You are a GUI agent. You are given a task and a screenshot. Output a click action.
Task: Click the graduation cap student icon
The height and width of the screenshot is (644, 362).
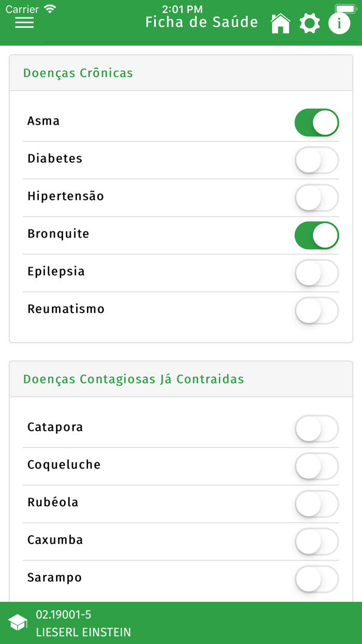coord(18,623)
